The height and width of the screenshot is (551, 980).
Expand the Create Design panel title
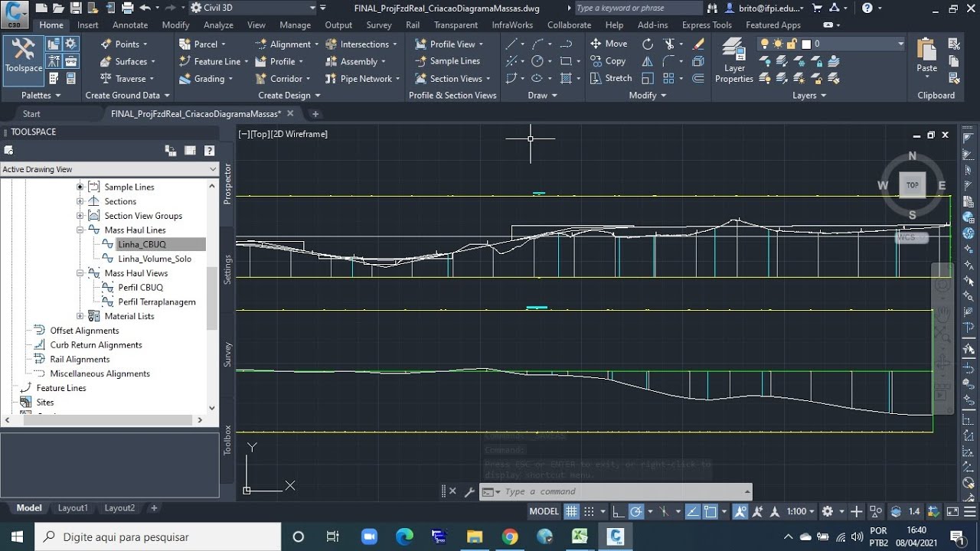(x=289, y=95)
